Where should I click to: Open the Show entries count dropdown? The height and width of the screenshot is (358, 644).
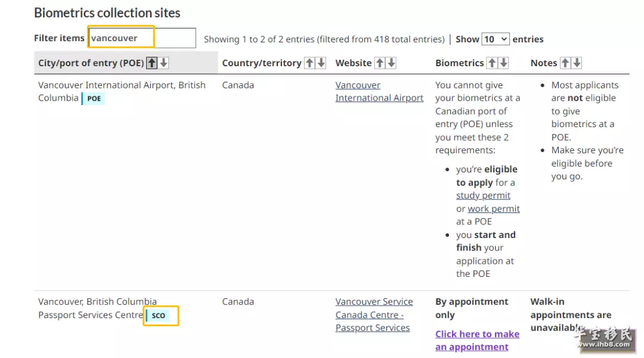point(496,39)
